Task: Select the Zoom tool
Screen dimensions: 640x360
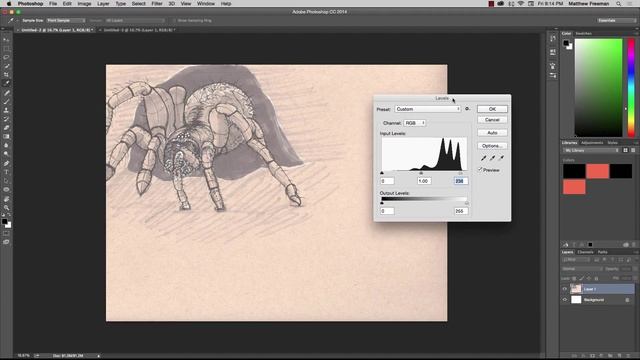Action: pos(6,207)
